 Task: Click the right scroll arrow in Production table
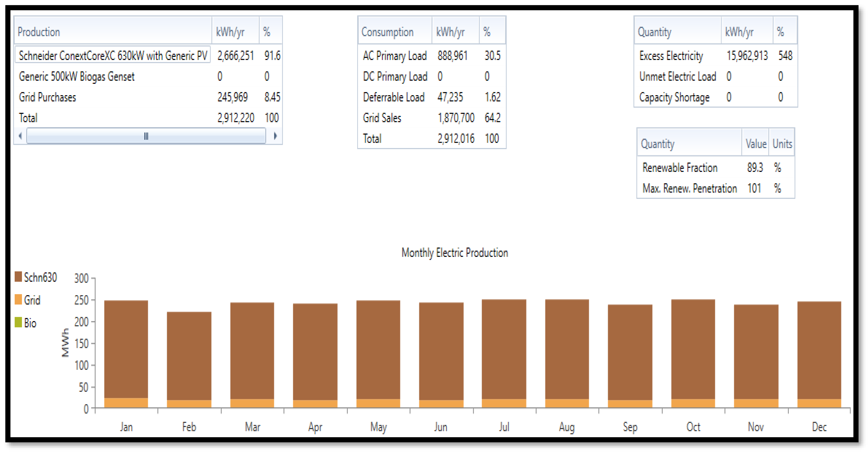275,136
